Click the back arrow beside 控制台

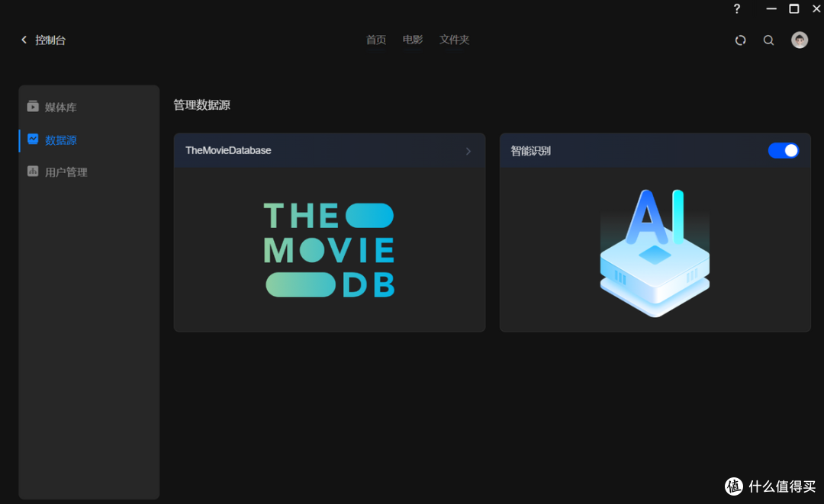pos(24,40)
